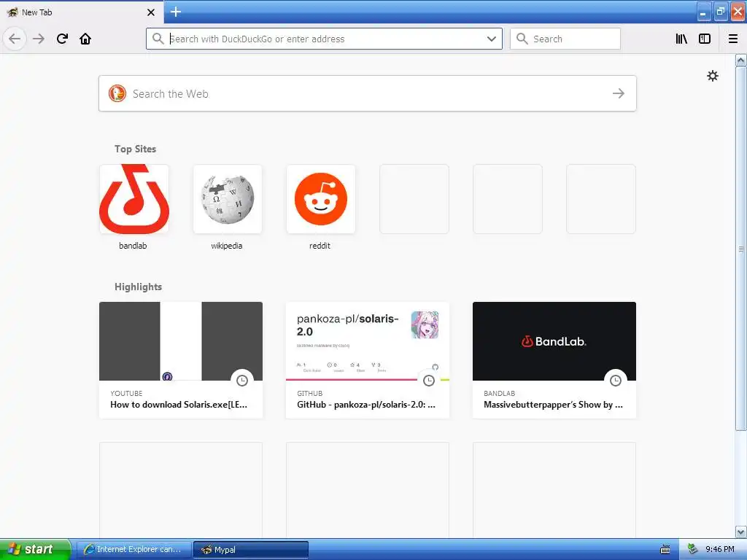Select the Mypal taskbar button
Image resolution: width=747 pixels, height=560 pixels.
[x=251, y=550]
